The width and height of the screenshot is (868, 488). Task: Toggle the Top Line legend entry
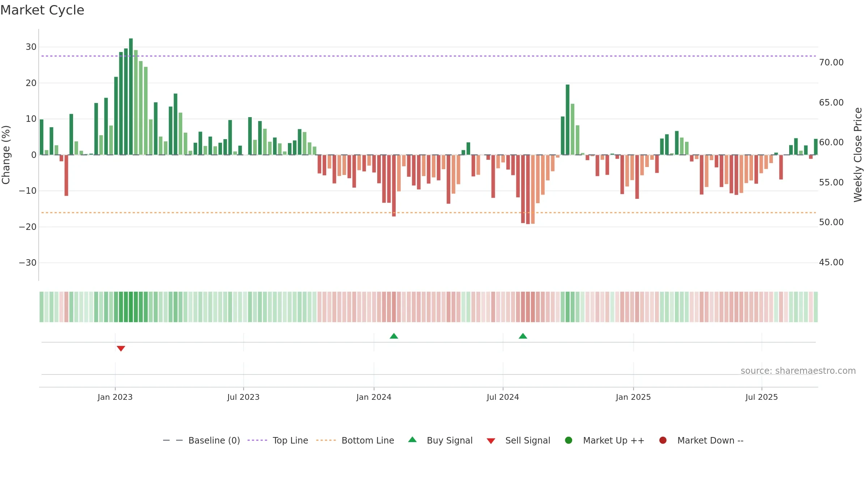coord(278,440)
